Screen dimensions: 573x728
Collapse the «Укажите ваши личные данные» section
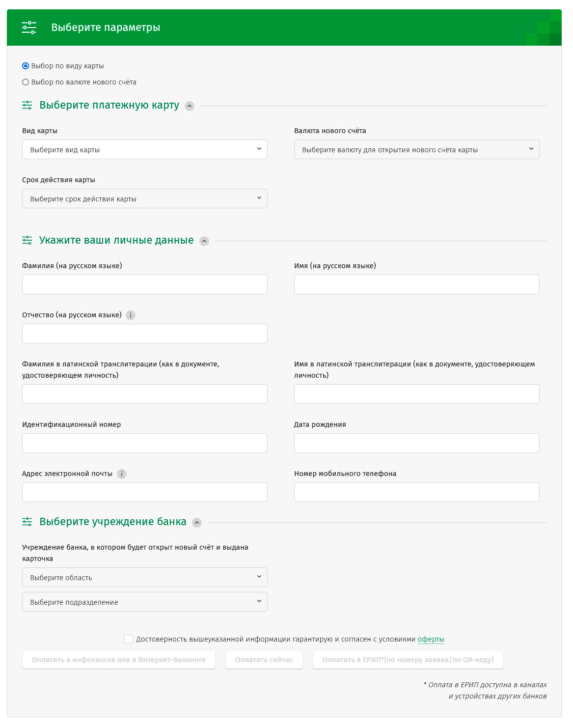pyautogui.click(x=204, y=241)
